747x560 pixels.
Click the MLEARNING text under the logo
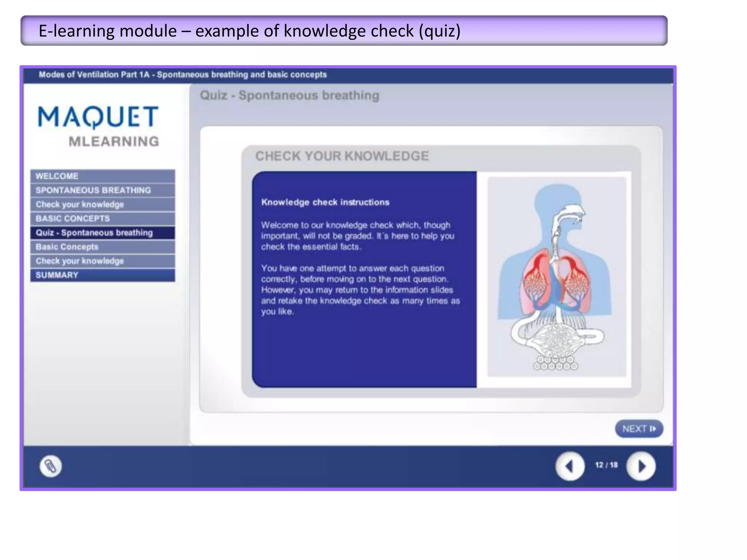click(x=114, y=141)
